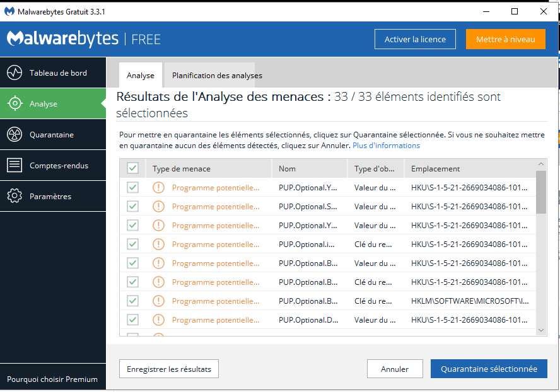Click the warning icon on the HKLM\SOFTWARE row
Image resolution: width=560 pixels, height=392 pixels.
[158, 301]
